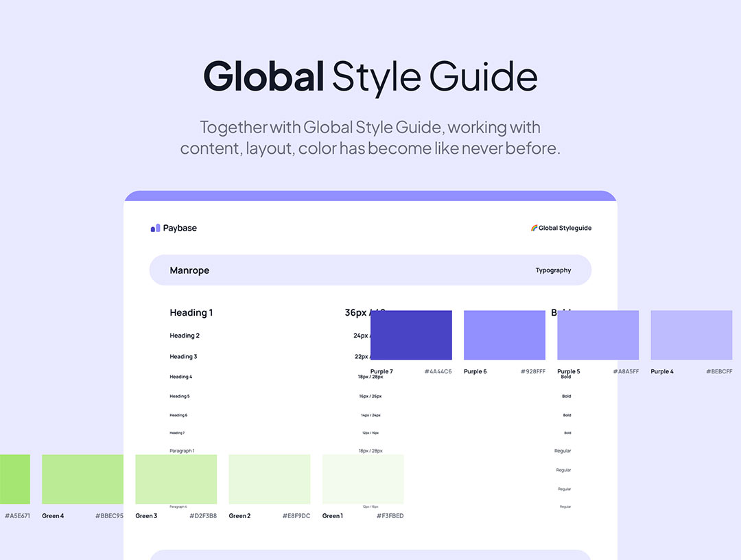Screen dimensions: 741x560
Task: Click the Paybase logo icon
Action: click(155, 228)
